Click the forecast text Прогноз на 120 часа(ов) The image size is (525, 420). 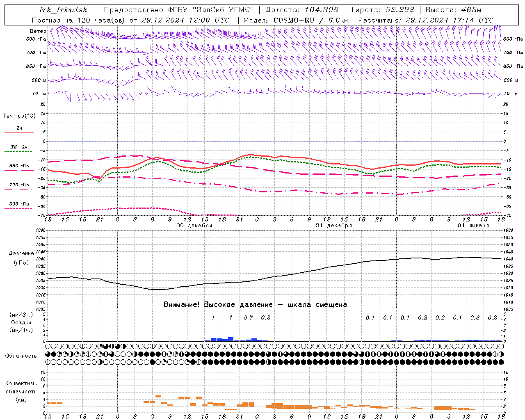click(x=78, y=20)
